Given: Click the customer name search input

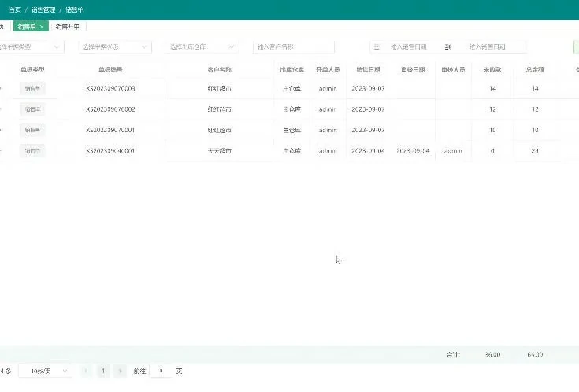Looking at the screenshot, I should [294, 47].
